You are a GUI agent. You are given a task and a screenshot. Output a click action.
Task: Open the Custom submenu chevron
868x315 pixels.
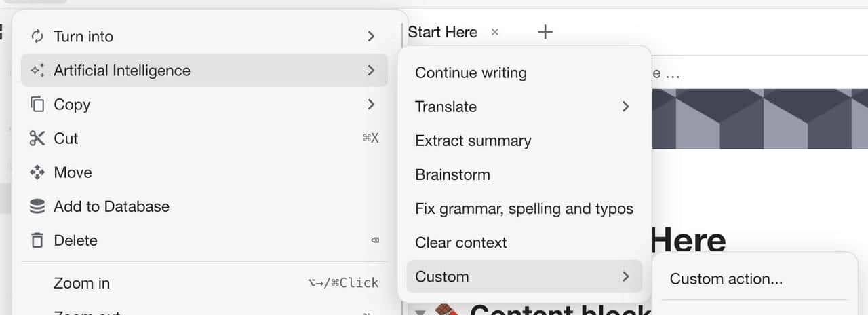625,276
